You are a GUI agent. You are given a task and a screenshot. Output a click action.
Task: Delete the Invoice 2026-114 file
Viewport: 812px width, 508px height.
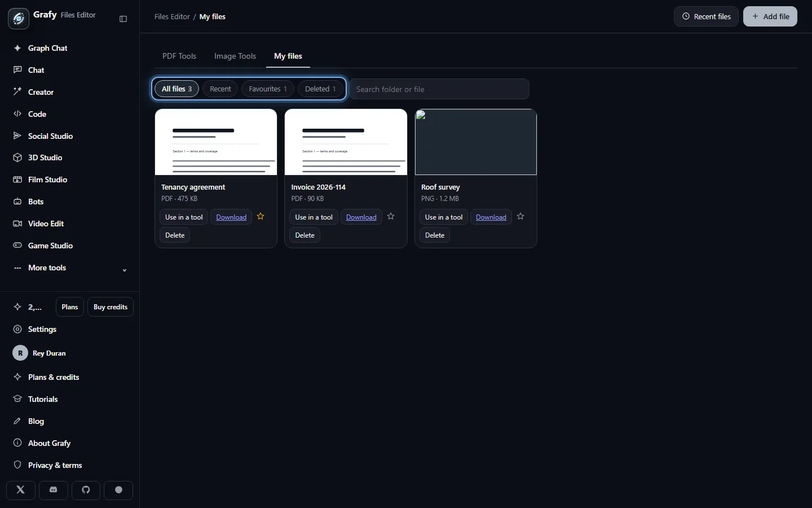pyautogui.click(x=305, y=235)
